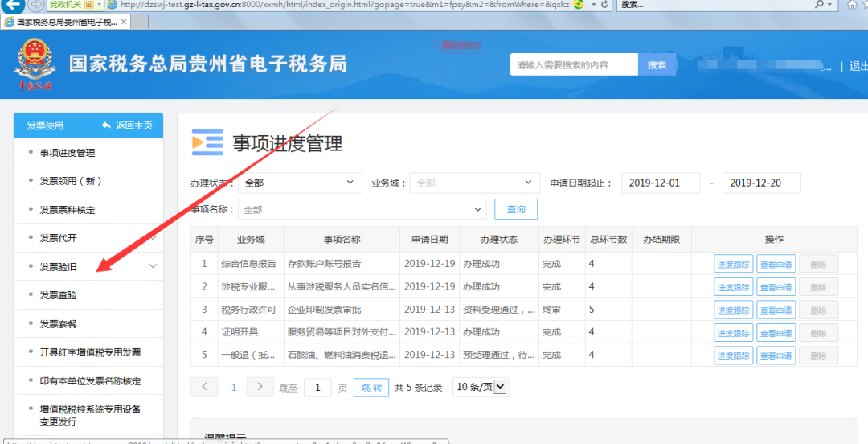Open 印有本单位发票名称核定 in sidebar

[x=90, y=380]
